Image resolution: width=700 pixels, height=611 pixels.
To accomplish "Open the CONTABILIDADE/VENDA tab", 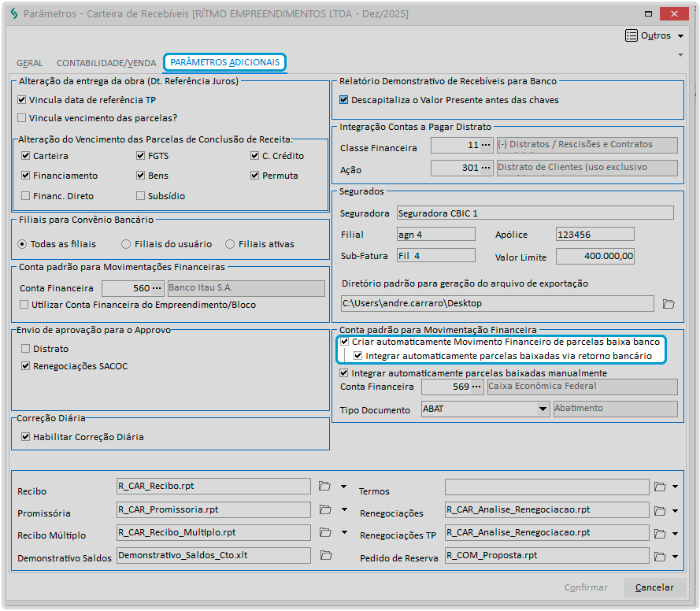I will point(106,63).
